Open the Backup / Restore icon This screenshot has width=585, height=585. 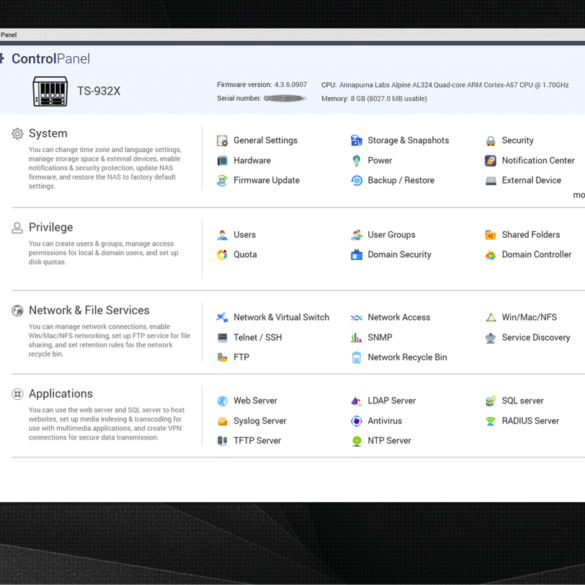pyautogui.click(x=357, y=181)
